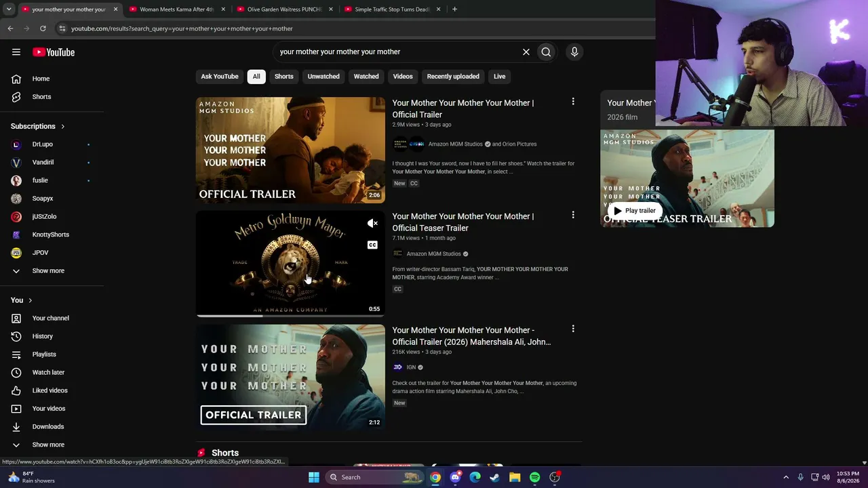Clear the search query with the X
The image size is (868, 488).
click(x=526, y=52)
